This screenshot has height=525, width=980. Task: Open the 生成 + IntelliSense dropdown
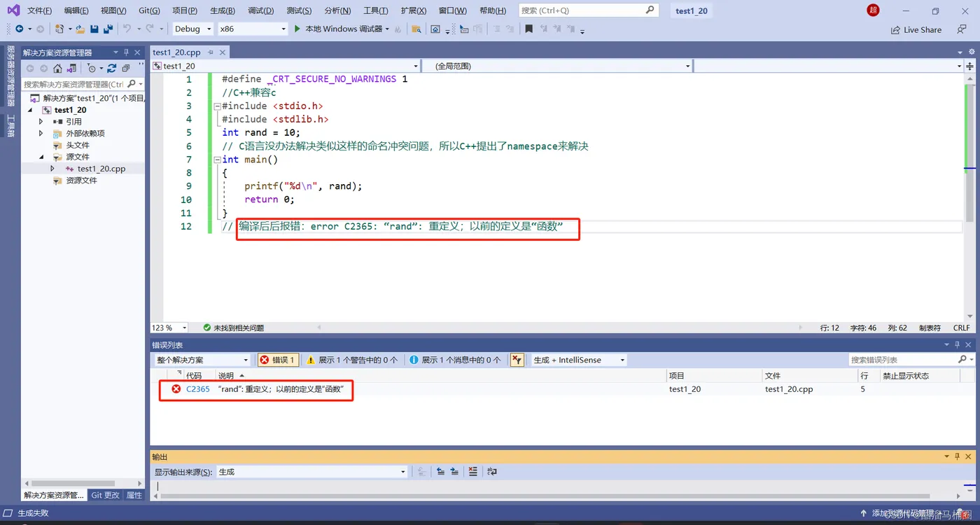coord(578,360)
